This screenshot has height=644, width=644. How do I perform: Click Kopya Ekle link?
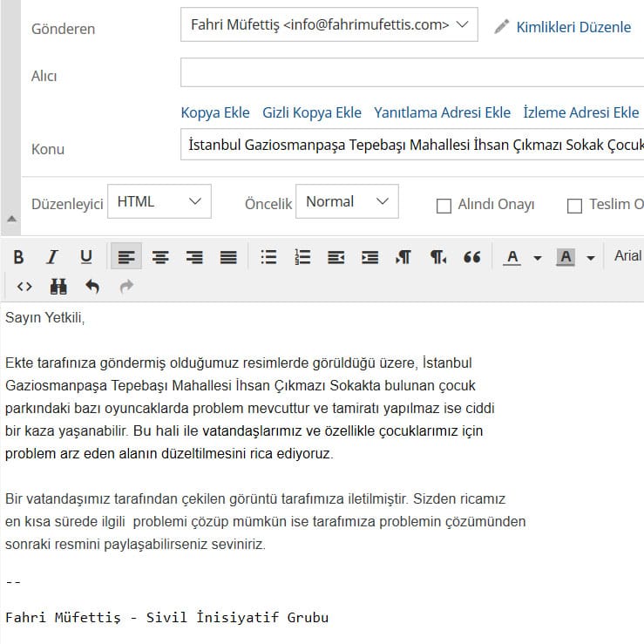point(215,112)
